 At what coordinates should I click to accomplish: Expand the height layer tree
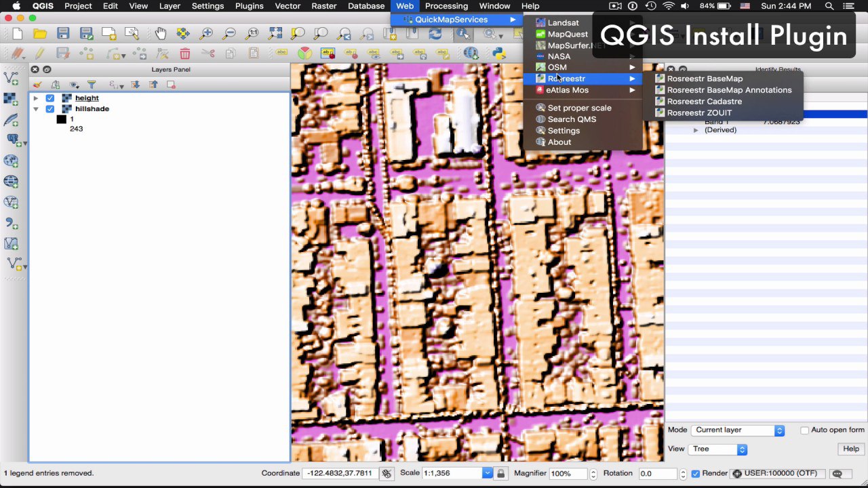pos(36,98)
